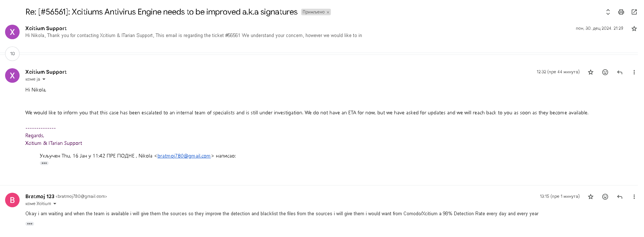Open more options for Bratmoj 123 message

[x=634, y=197]
